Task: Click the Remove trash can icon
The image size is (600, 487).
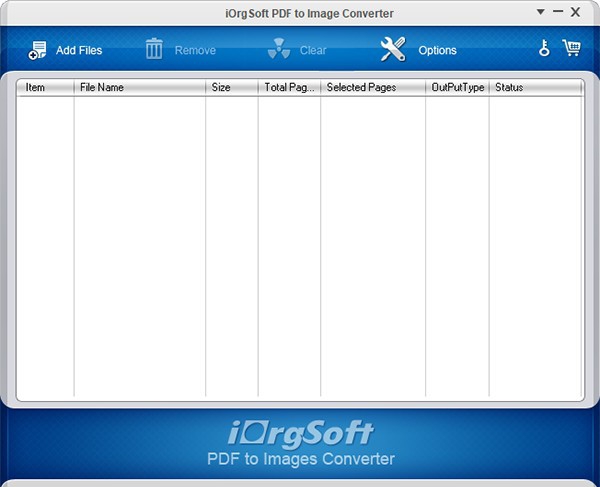Action: pyautogui.click(x=154, y=49)
